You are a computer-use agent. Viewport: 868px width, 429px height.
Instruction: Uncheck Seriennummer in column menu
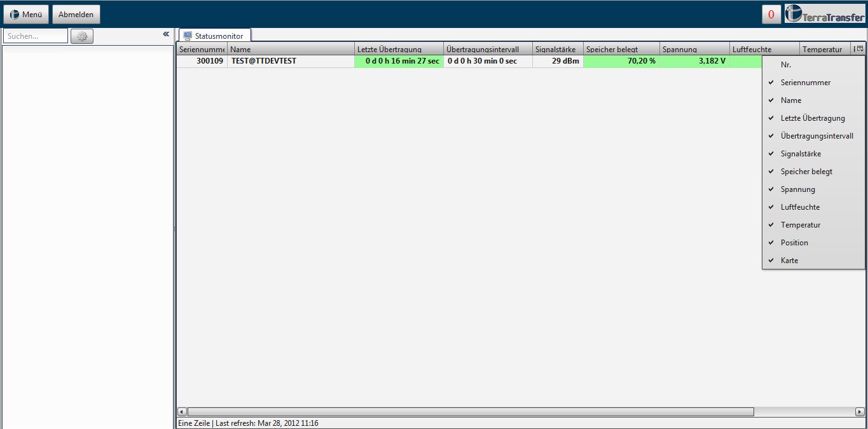[813, 83]
